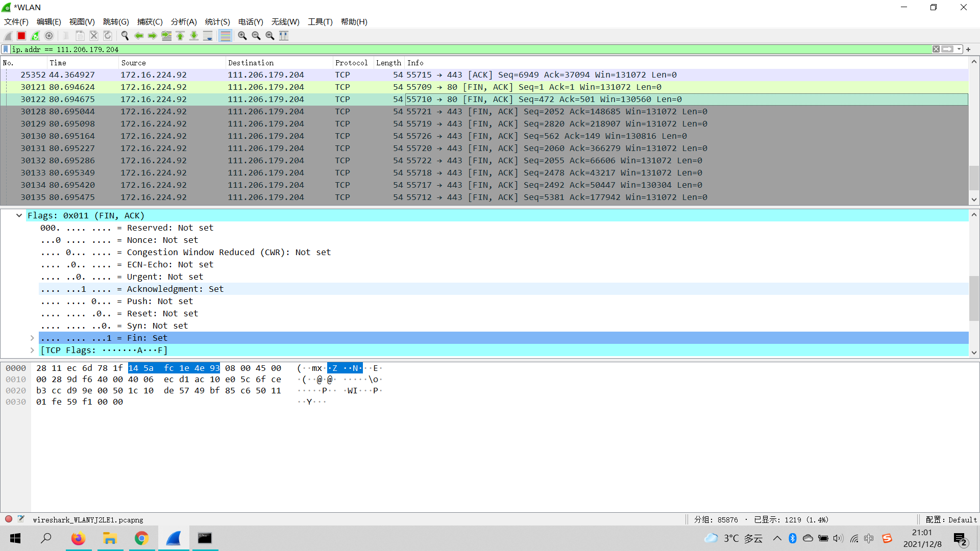
Task: Clear the display filter with X
Action: pyautogui.click(x=936, y=49)
